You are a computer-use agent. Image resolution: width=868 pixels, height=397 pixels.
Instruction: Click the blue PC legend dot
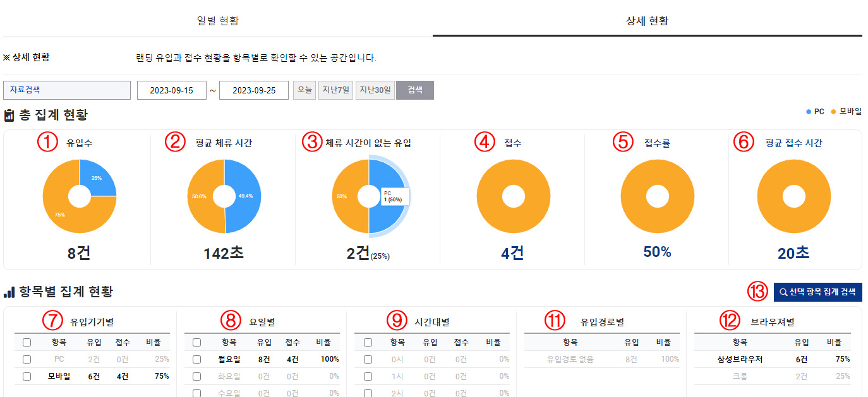click(809, 112)
